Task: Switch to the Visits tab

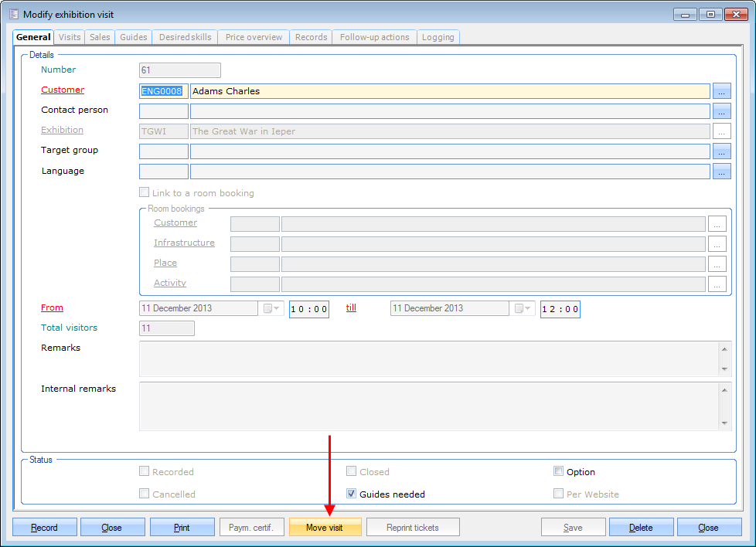Action: [x=70, y=37]
